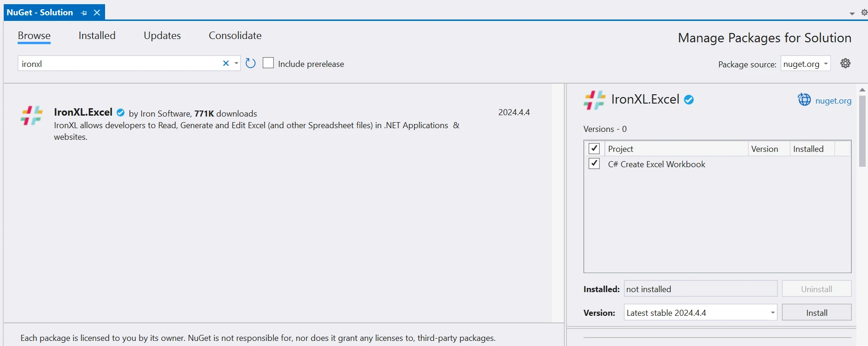The width and height of the screenshot is (868, 346).
Task: Toggle the select-all Project header checkbox
Action: 594,149
